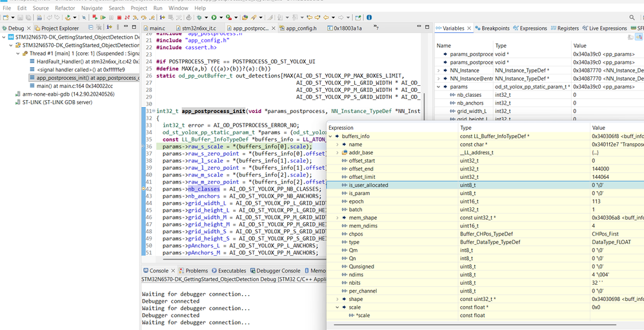
Task: Click the red Terminate debug button
Action: [x=120, y=17]
